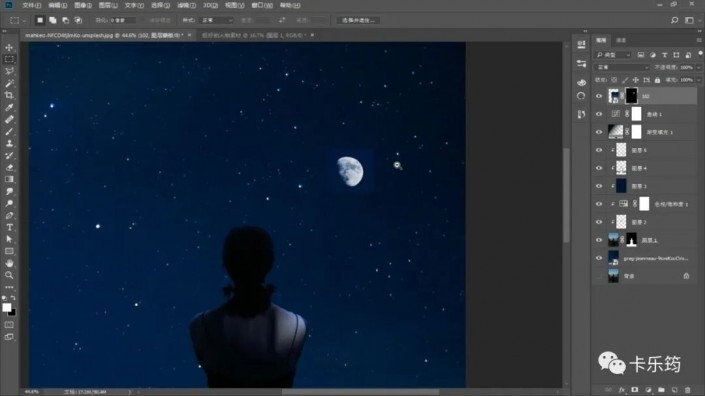Swap foreground and background colors
This screenshot has height=396, width=705.
pos(13,298)
